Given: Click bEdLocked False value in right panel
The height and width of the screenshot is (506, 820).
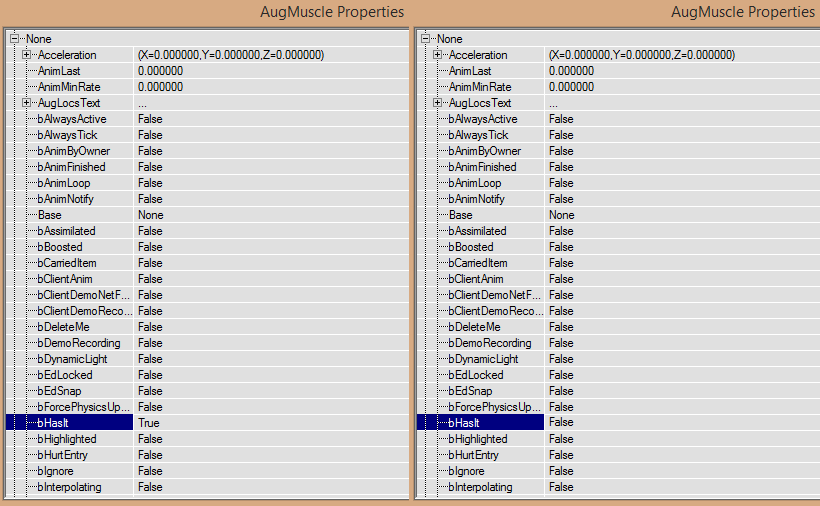Looking at the screenshot, I should pos(682,375).
